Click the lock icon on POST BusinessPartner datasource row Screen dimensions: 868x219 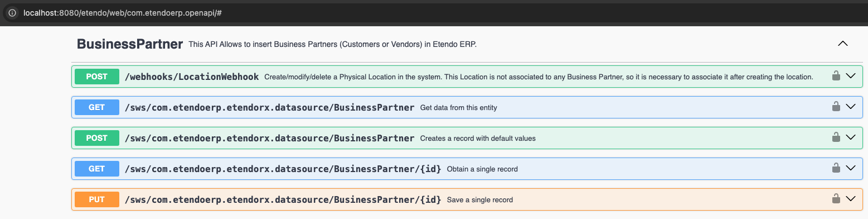[x=836, y=137]
